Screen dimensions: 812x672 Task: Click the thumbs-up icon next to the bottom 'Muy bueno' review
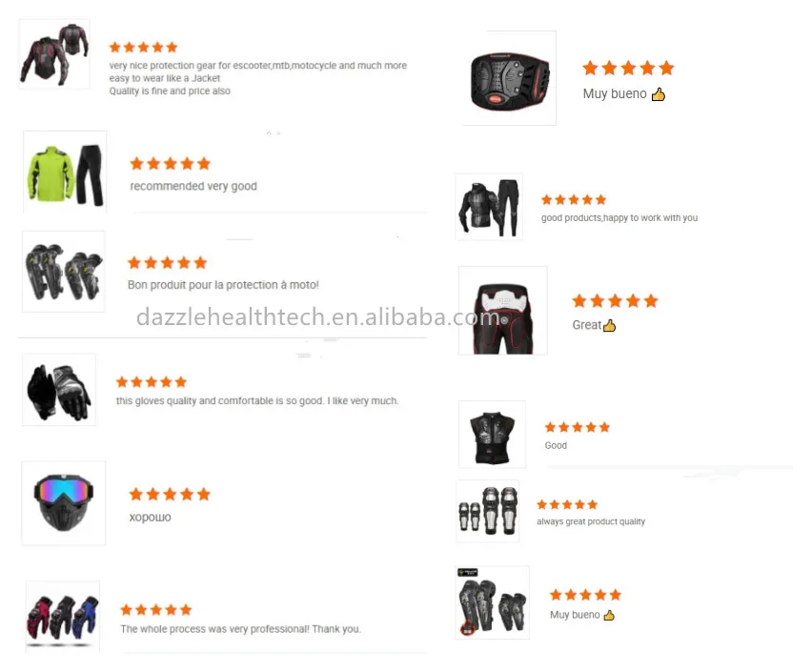point(610,615)
